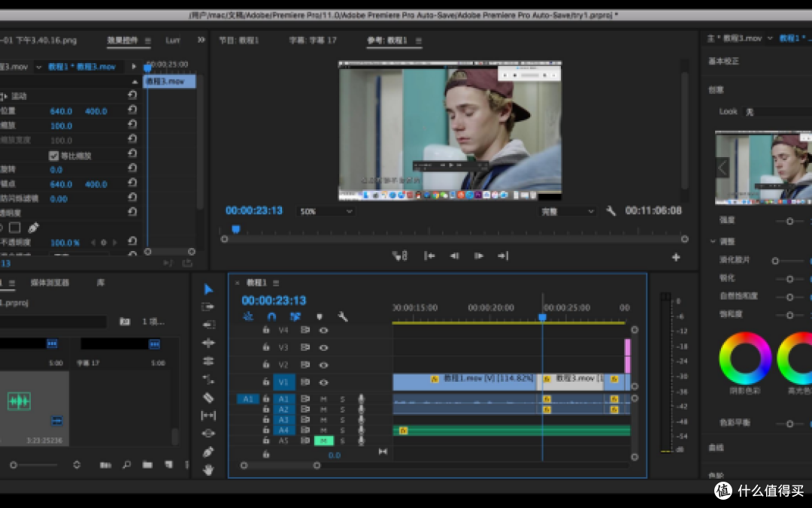Select the Hand tool

tap(208, 470)
